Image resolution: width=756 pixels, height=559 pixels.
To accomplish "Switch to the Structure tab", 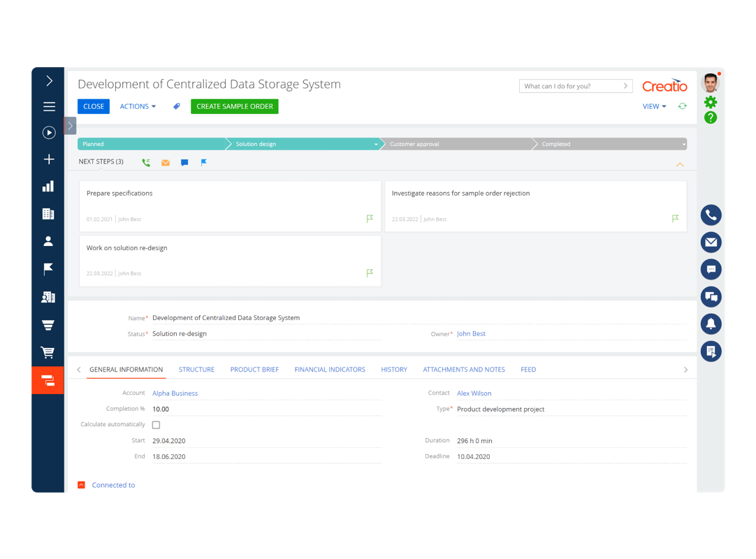I will click(x=197, y=370).
